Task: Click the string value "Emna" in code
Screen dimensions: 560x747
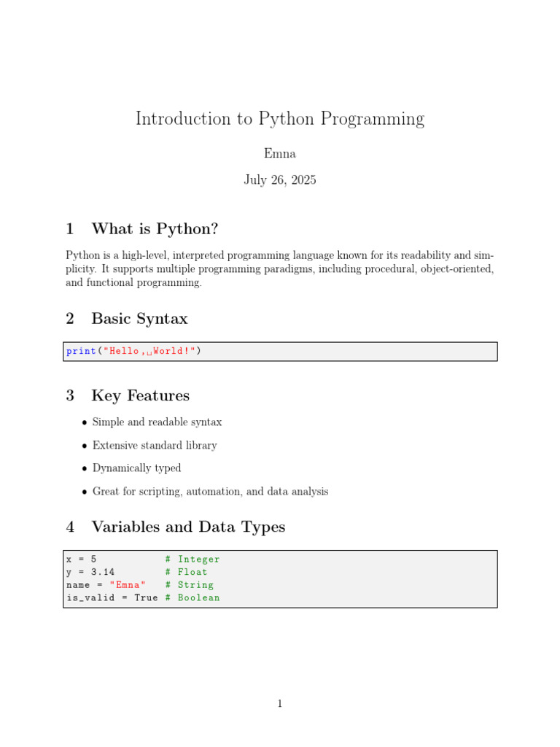Action: point(128,585)
